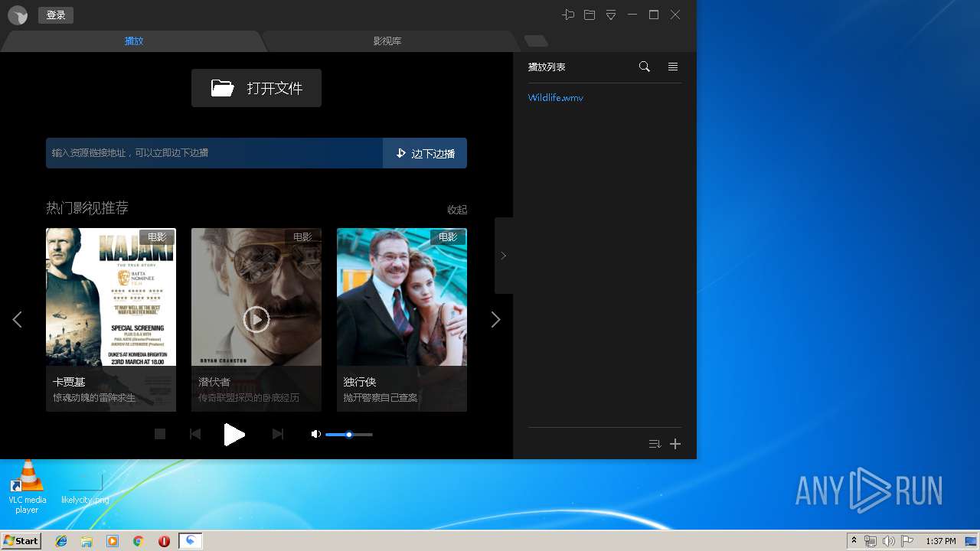
Task: Click the 边下边播 download-and-play button
Action: (425, 153)
